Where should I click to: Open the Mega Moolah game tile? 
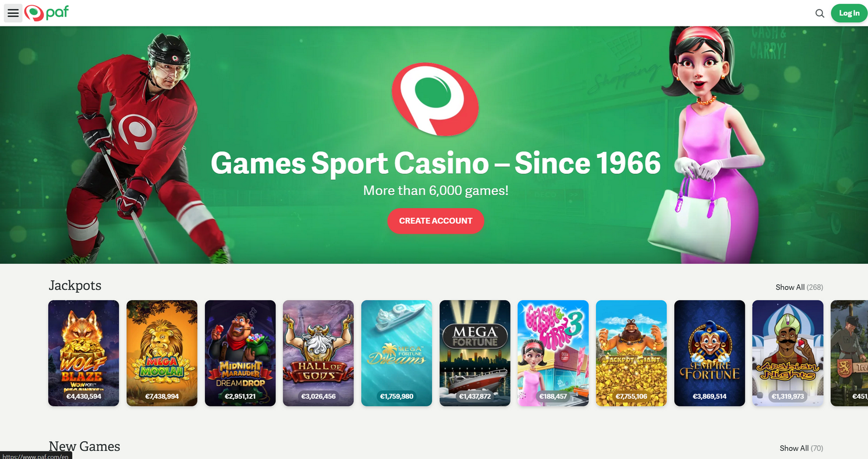[162, 353]
